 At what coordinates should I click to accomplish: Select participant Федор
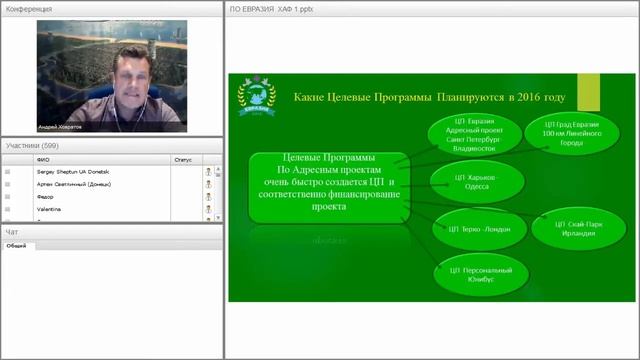(x=45, y=197)
